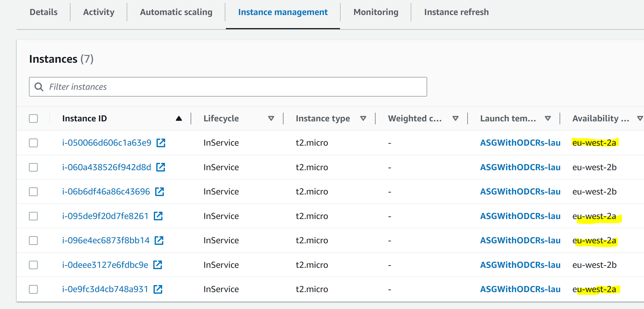Image resolution: width=644 pixels, height=309 pixels.
Task: Select checkbox for instance i-0e9fc3d4cb748a931
Action: 33,289
